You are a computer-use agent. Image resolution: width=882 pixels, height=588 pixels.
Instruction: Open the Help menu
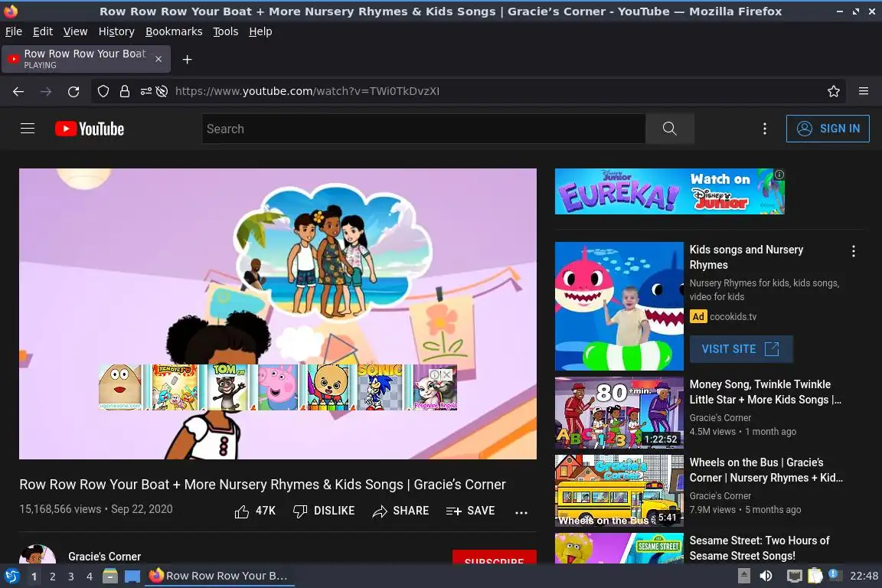260,31
